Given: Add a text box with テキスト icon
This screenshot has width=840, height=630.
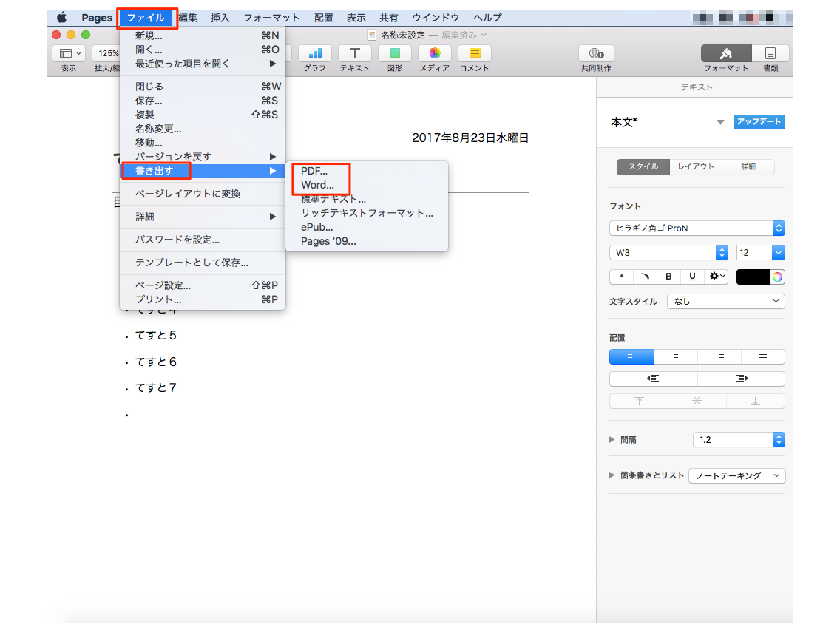Looking at the screenshot, I should tap(355, 53).
